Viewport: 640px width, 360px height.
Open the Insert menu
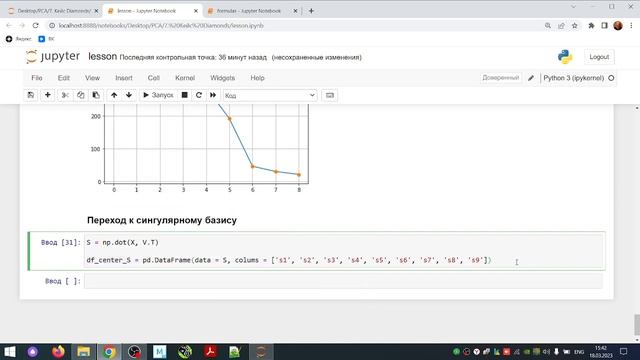tap(124, 78)
